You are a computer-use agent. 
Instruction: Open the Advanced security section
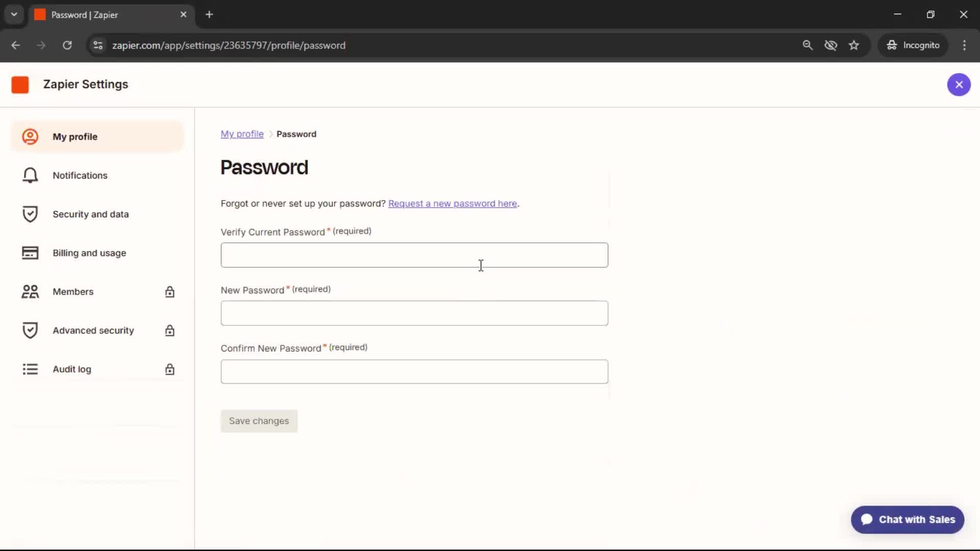(97, 331)
